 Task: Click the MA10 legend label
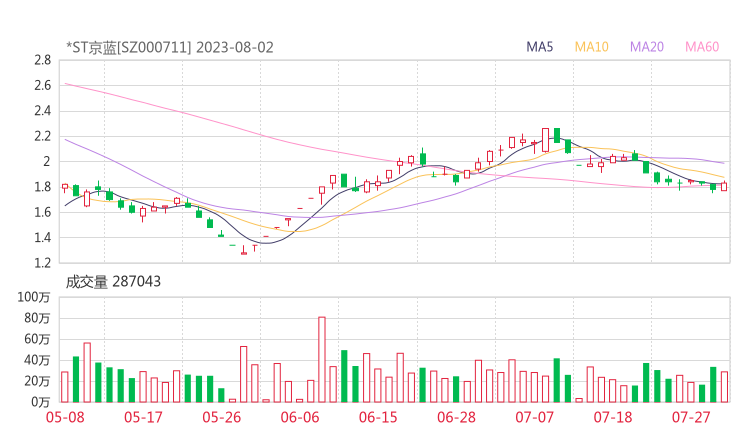point(591,47)
